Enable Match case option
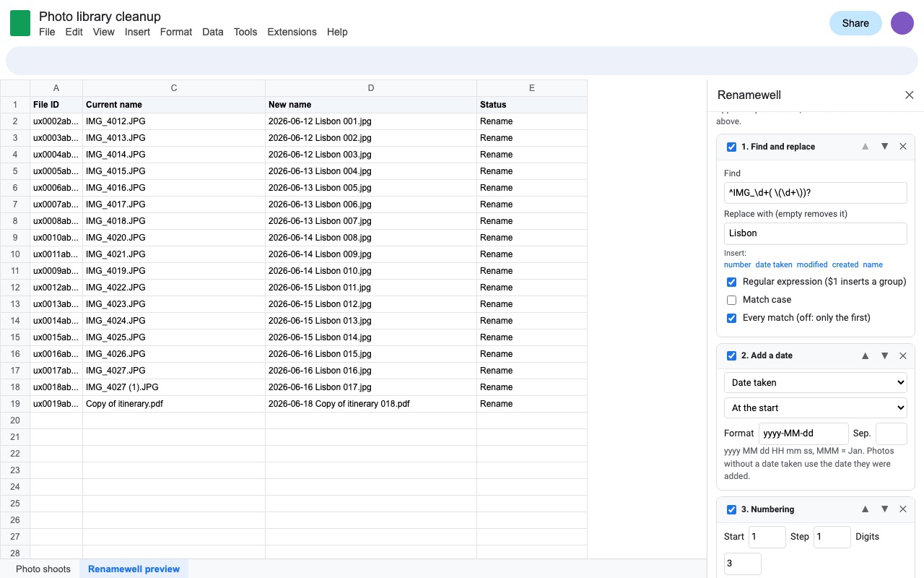Screen dimensions: 924x578 731,300
